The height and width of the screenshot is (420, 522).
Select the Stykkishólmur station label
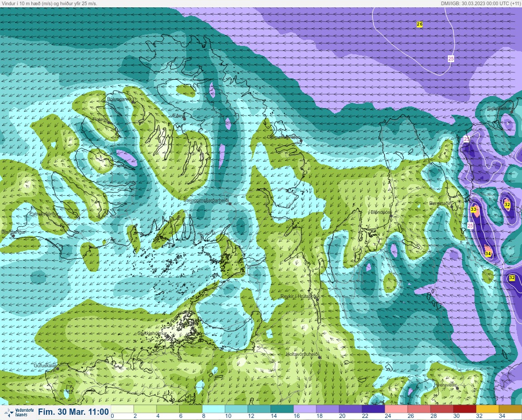[x=152, y=333]
